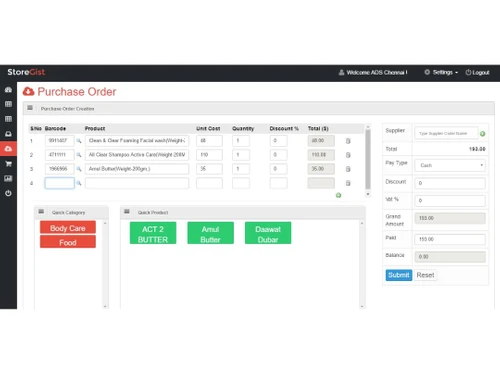The width and height of the screenshot is (500, 375).
Task: Add Amul Butter quick product
Action: [x=210, y=233]
